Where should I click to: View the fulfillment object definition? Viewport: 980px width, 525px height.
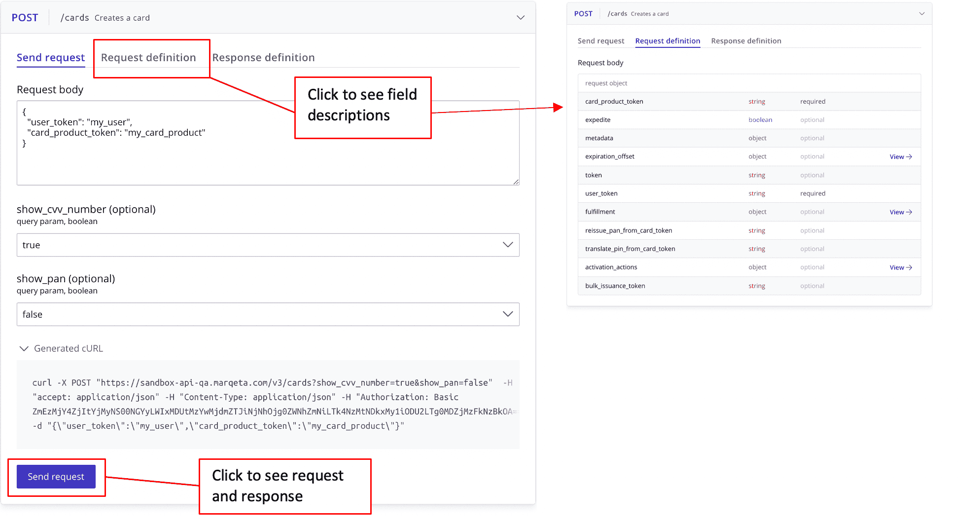(901, 212)
